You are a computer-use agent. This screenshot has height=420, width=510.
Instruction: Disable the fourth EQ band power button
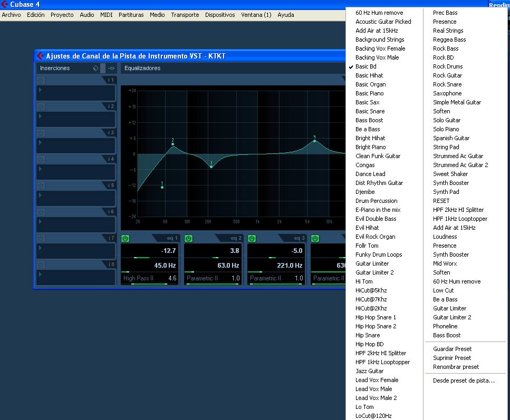click(315, 238)
